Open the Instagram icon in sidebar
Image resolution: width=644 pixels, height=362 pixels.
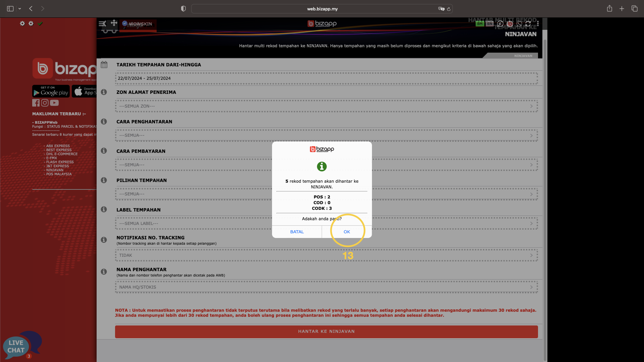(x=45, y=103)
